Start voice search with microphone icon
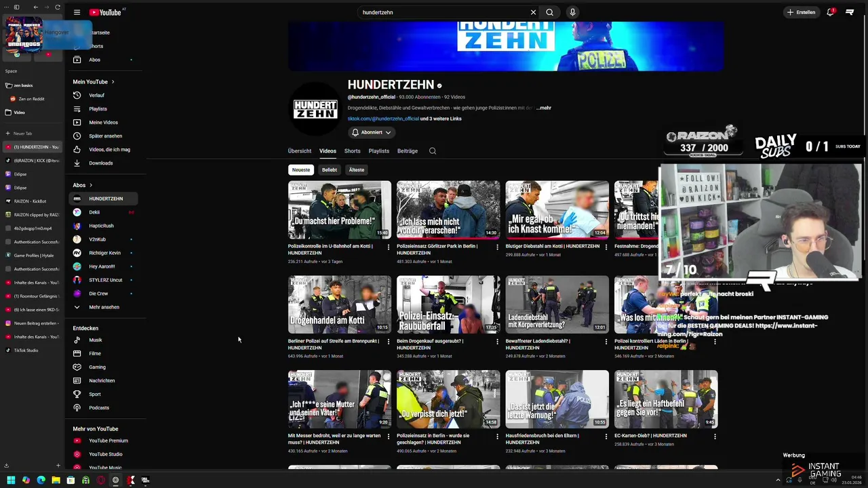868x488 pixels. click(x=572, y=12)
